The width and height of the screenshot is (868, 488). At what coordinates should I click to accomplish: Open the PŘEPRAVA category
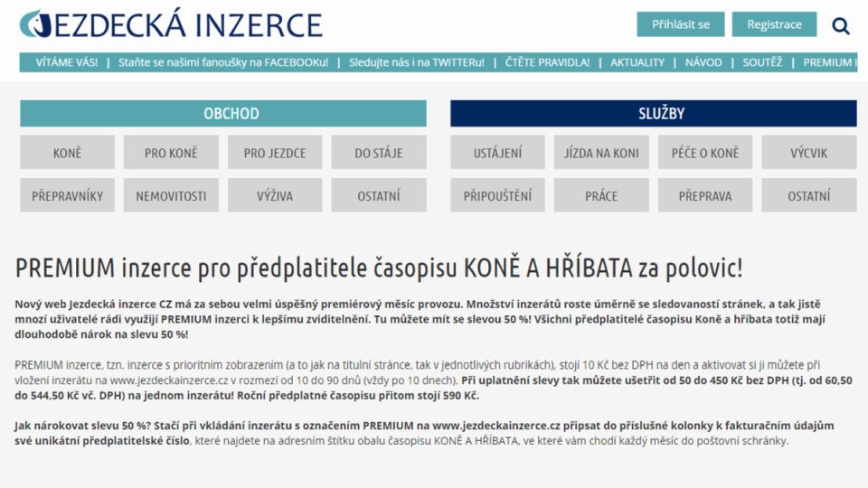tap(704, 195)
